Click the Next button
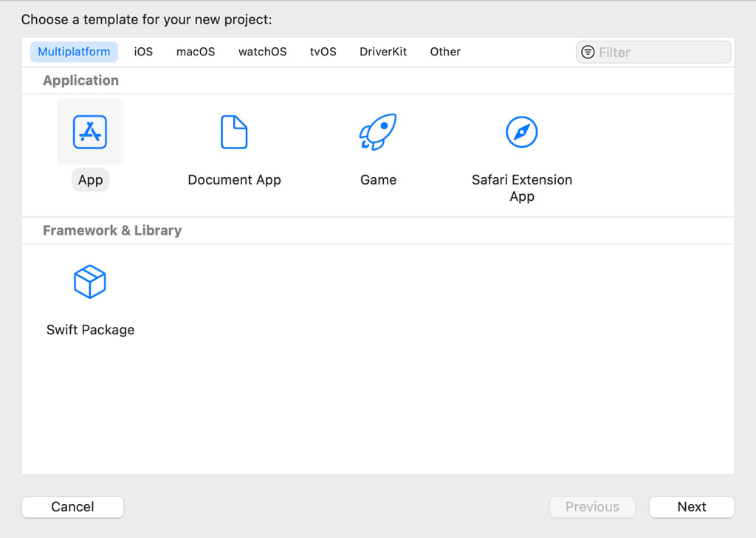This screenshot has width=756, height=538. coord(691,507)
